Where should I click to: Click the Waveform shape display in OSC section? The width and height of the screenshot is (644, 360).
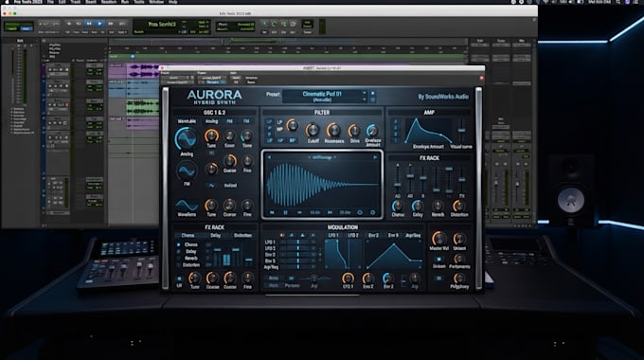click(187, 205)
